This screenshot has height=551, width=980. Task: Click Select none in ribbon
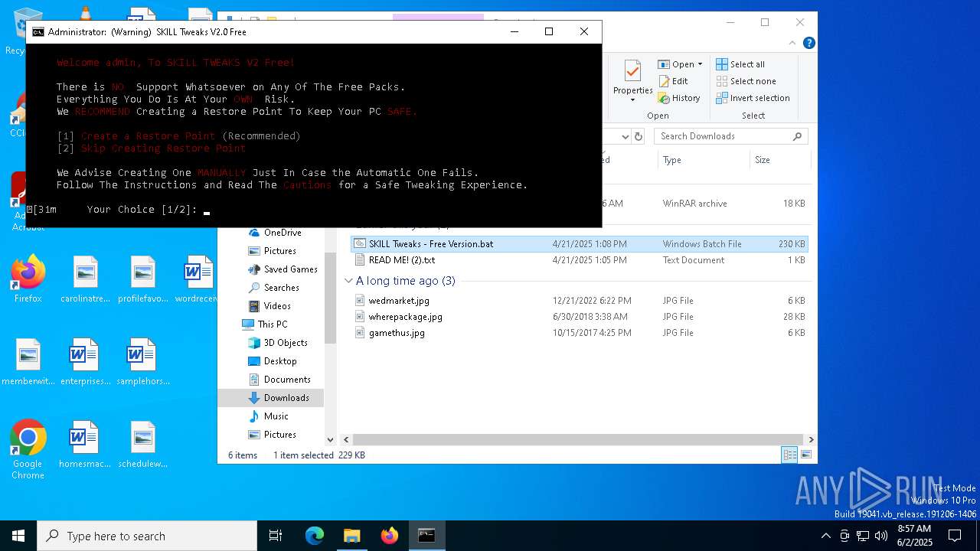pyautogui.click(x=746, y=81)
